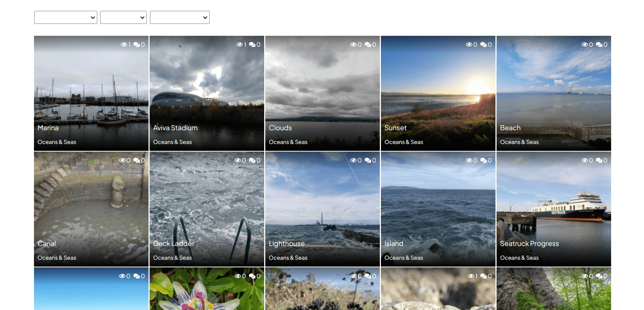Viewport: 644px width, 310px height.
Task: Select Oceans & Seas category under Lighthouse
Action: [288, 258]
